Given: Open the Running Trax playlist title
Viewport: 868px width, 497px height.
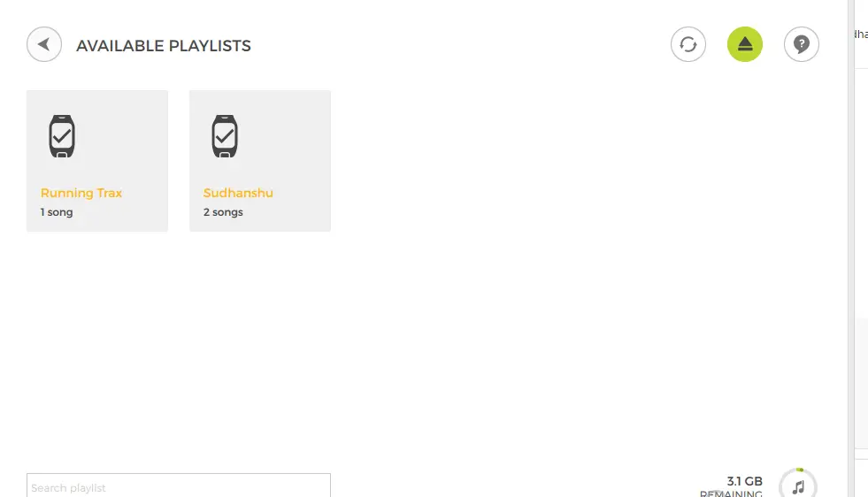Looking at the screenshot, I should coord(81,193).
